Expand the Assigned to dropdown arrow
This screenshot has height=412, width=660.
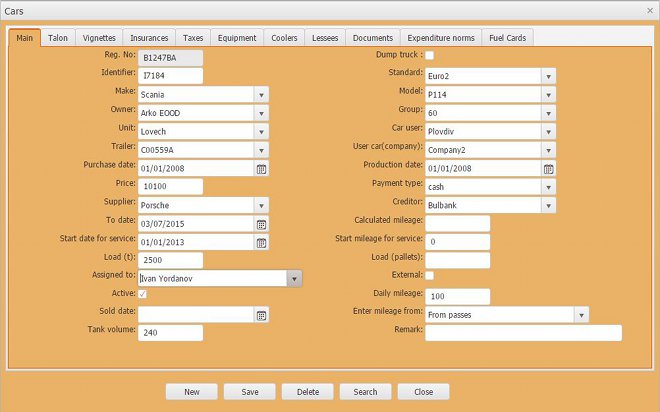(x=294, y=279)
